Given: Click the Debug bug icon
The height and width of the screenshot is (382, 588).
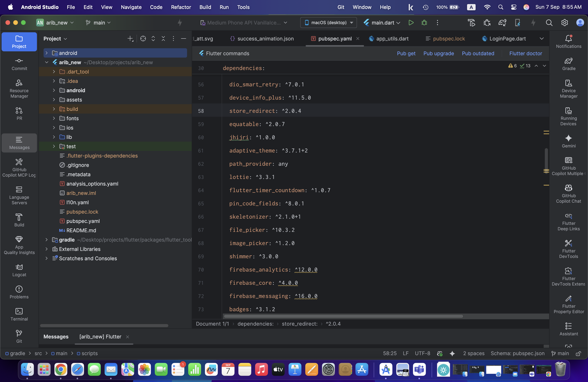Looking at the screenshot, I should point(424,23).
